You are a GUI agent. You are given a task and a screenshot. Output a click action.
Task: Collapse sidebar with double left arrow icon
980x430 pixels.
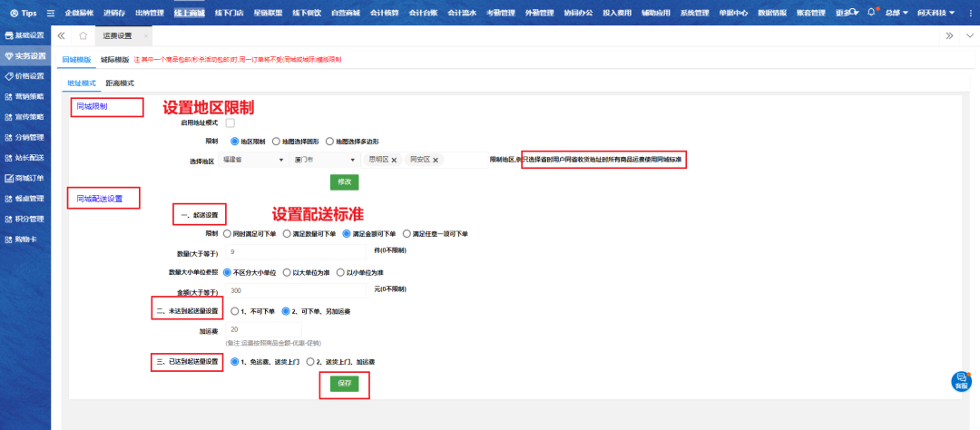(x=61, y=35)
